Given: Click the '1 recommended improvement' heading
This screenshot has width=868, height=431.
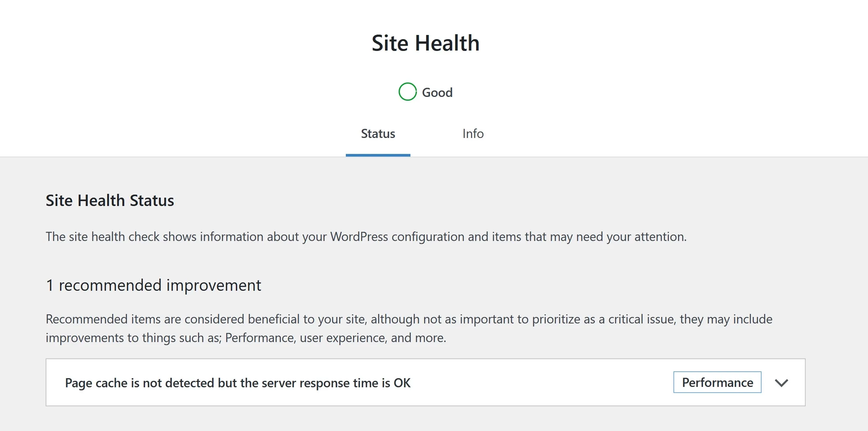Looking at the screenshot, I should tap(153, 285).
